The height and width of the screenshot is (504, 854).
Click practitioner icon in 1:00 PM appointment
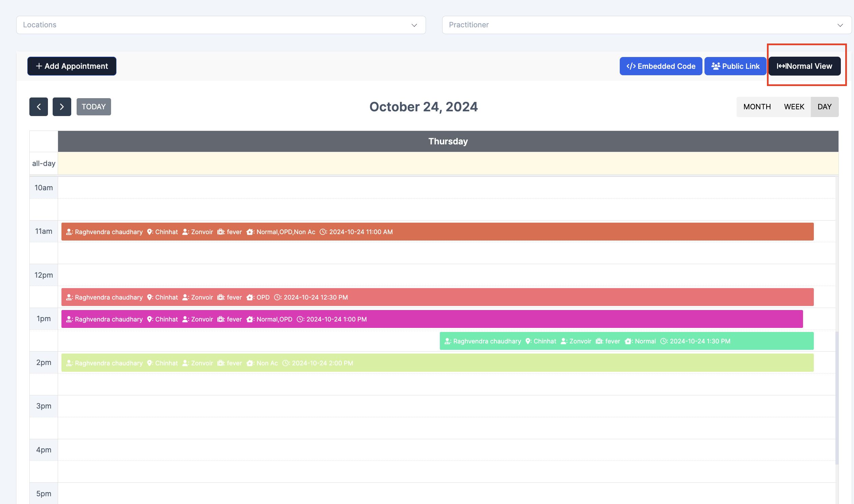[x=185, y=319]
